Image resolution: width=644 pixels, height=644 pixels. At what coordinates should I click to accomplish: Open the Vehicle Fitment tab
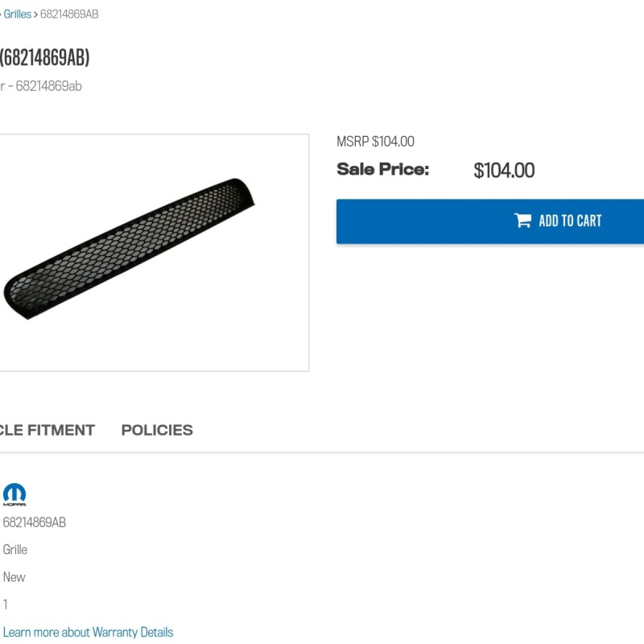click(47, 430)
